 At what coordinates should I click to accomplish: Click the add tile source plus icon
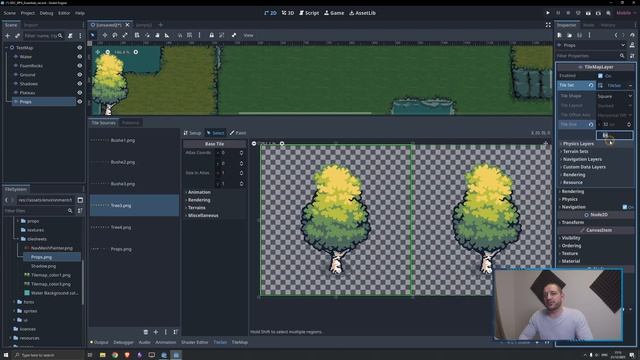[156, 332]
